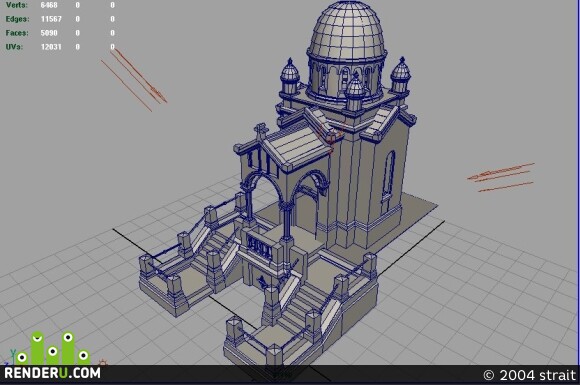Click the Edges value 11567
Image resolution: width=580 pixels, height=385 pixels.
coord(51,19)
